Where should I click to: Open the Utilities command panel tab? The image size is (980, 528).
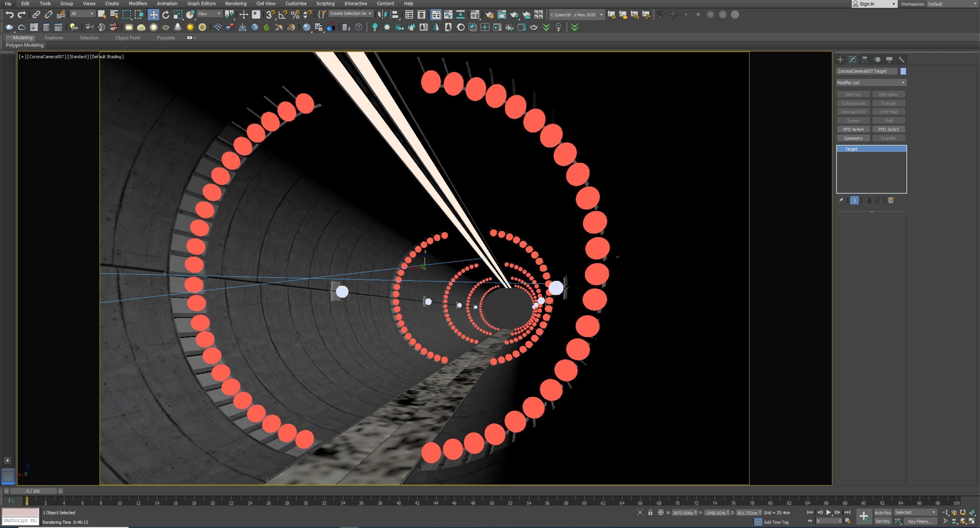[901, 59]
